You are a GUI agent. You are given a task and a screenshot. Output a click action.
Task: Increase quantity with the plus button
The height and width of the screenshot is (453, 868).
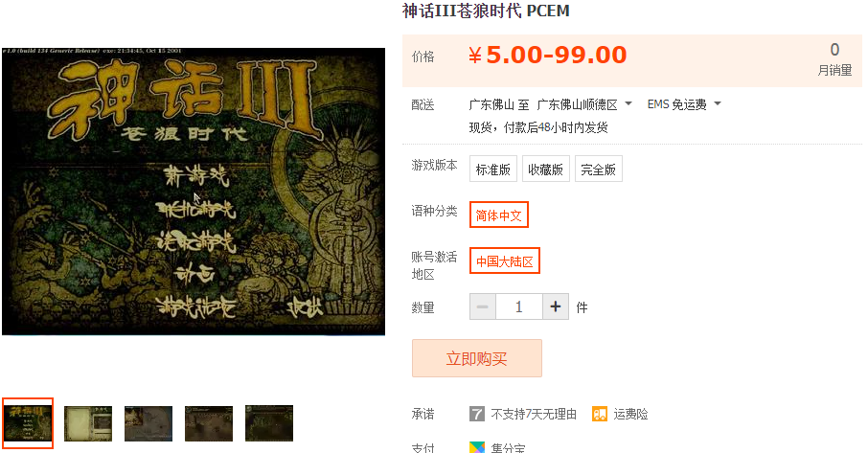pyautogui.click(x=556, y=306)
